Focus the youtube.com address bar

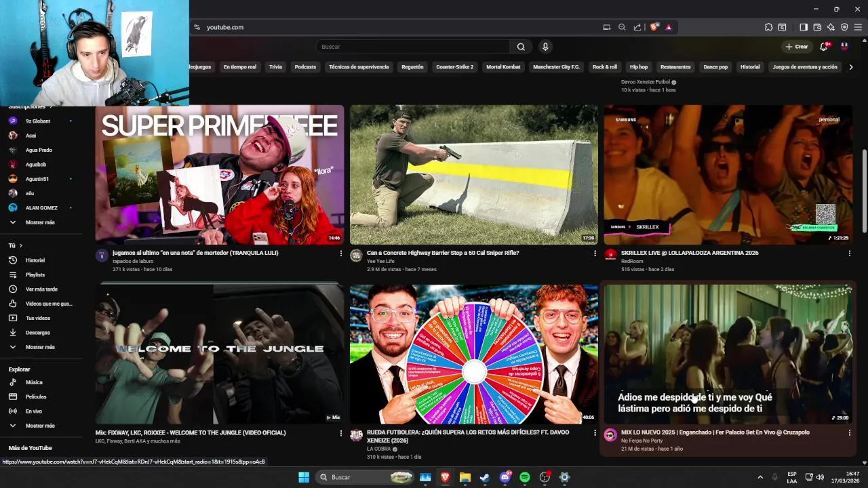[x=400, y=27]
